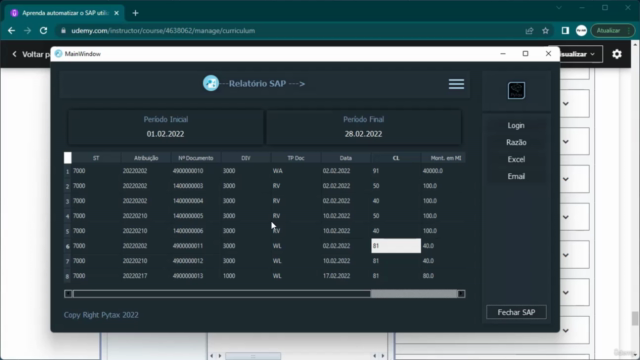This screenshot has height=360, width=640.
Task: Select Excel in the side menu
Action: pos(516,159)
